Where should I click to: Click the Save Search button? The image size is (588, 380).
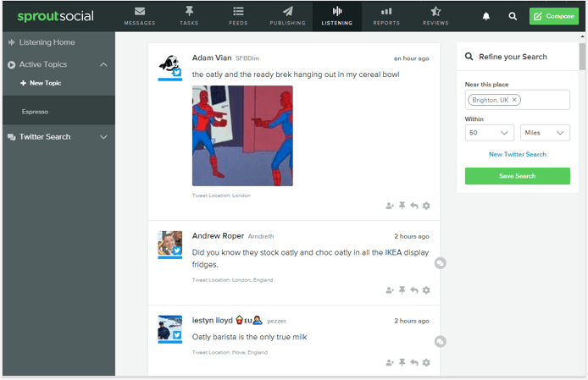click(x=517, y=176)
